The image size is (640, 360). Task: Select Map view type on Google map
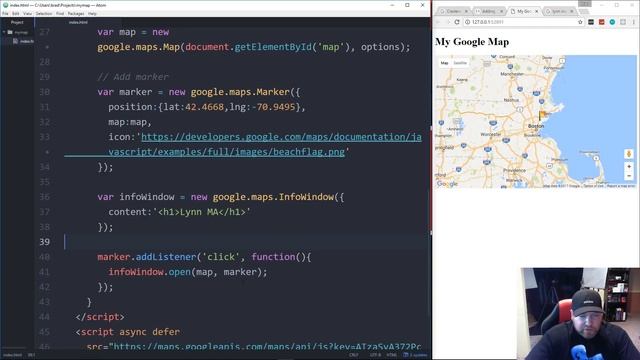pos(444,63)
